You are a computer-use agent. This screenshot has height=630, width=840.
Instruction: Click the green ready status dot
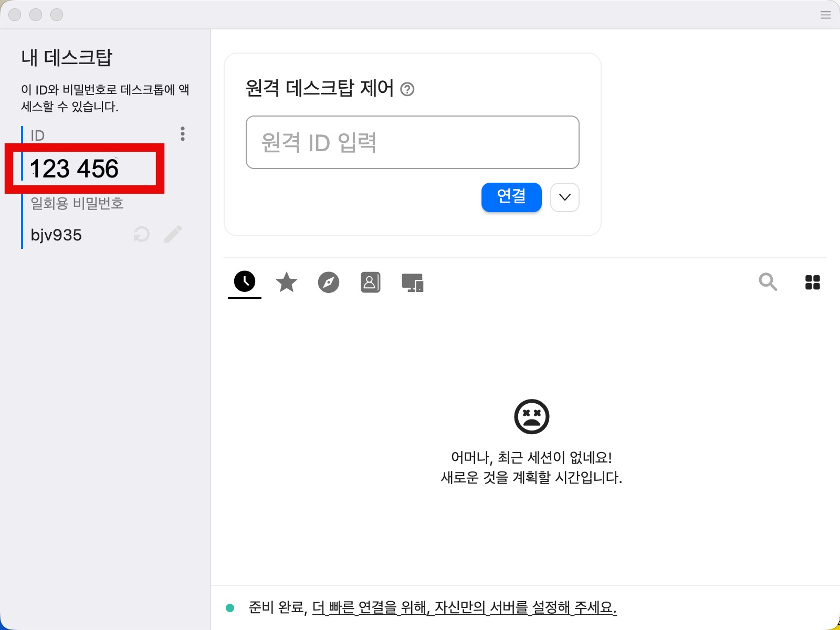230,608
